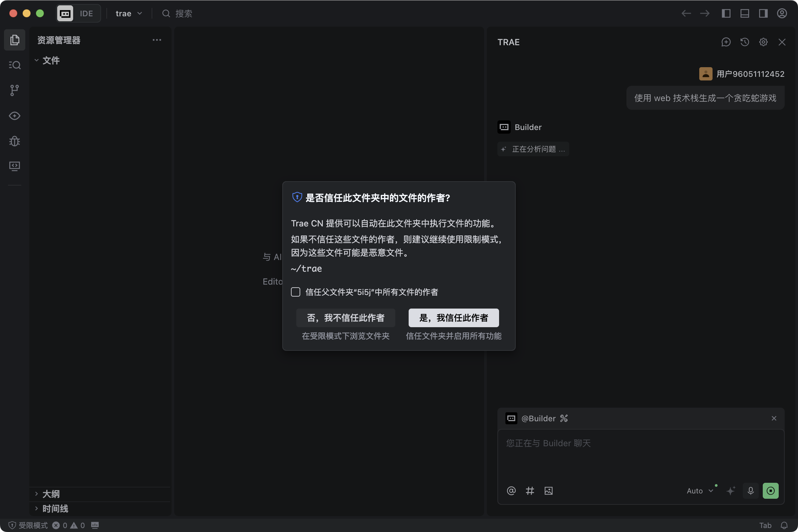This screenshot has height=532, width=798.
Task: Start a new chat in TRAE panel
Action: click(x=726, y=42)
